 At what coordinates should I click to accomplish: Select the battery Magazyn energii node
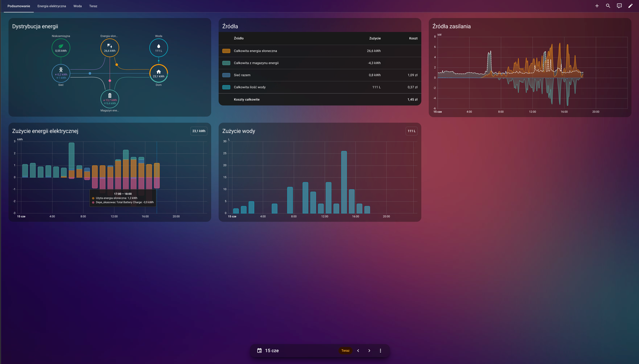click(x=110, y=99)
